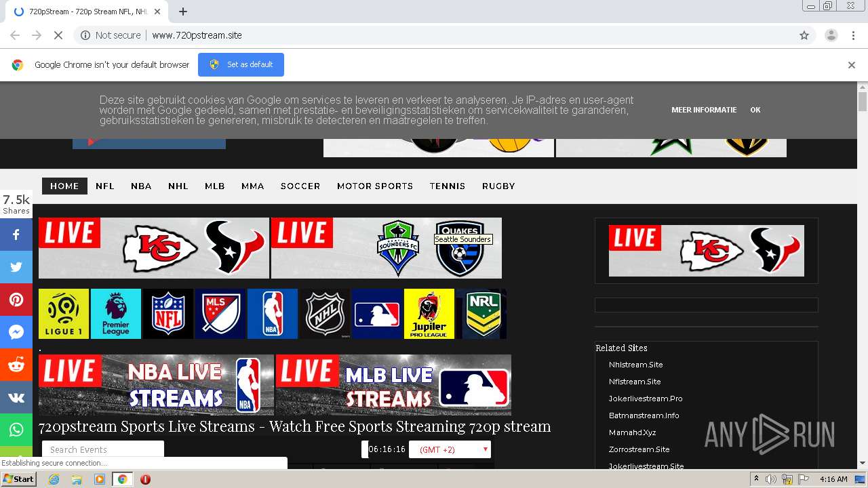Open File Explorer folder in taskbar

click(x=77, y=479)
